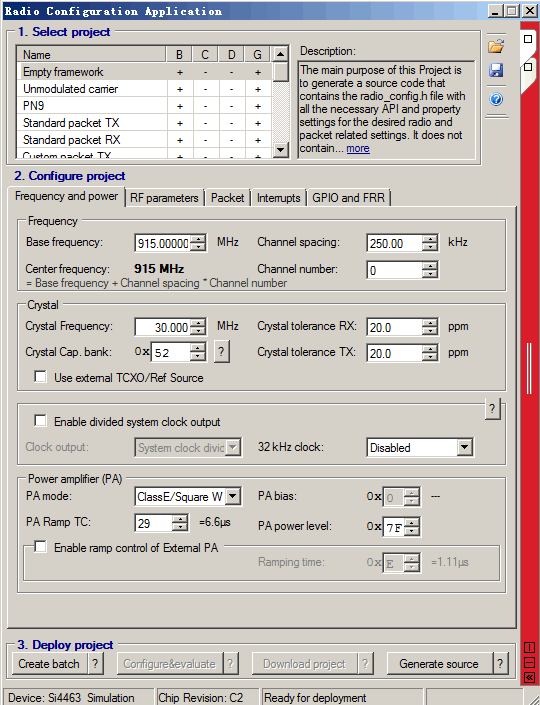Open project file using folder icon
This screenshot has width=540, height=705.
click(x=496, y=46)
